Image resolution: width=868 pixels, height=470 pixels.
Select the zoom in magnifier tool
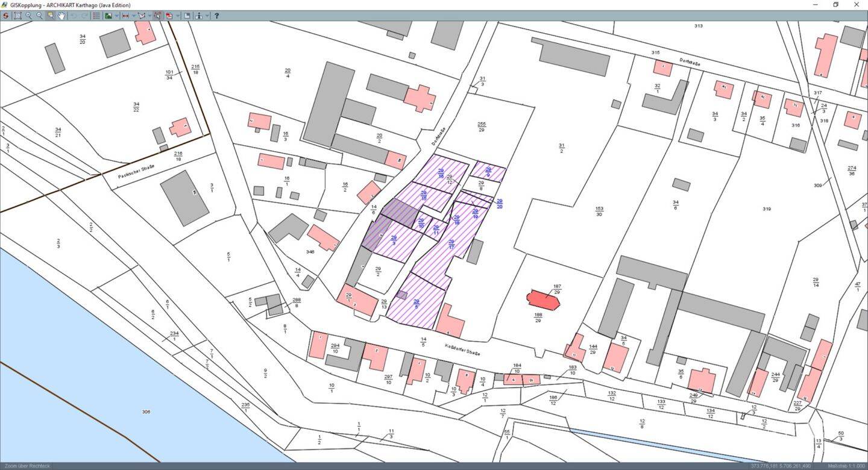pos(28,16)
